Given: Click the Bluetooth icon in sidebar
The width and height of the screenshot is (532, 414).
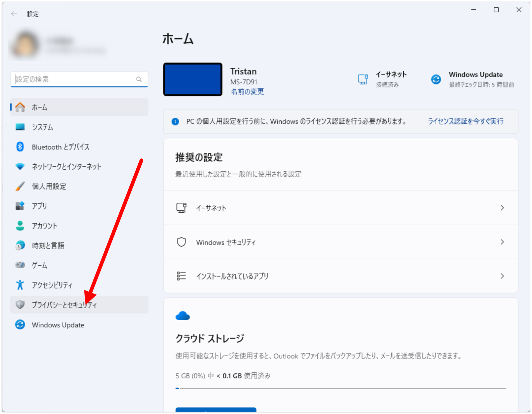Looking at the screenshot, I should pyautogui.click(x=20, y=147).
